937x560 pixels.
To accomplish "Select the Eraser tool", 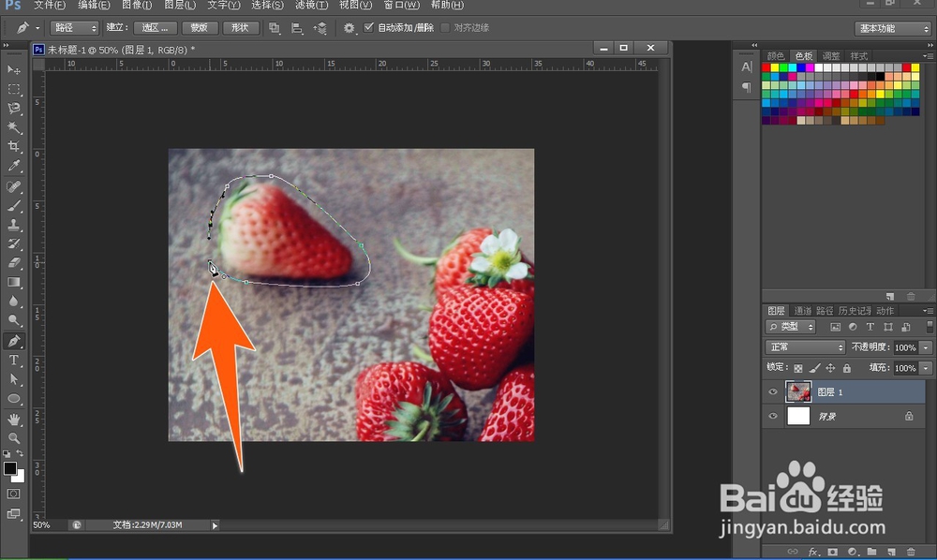I will click(14, 263).
